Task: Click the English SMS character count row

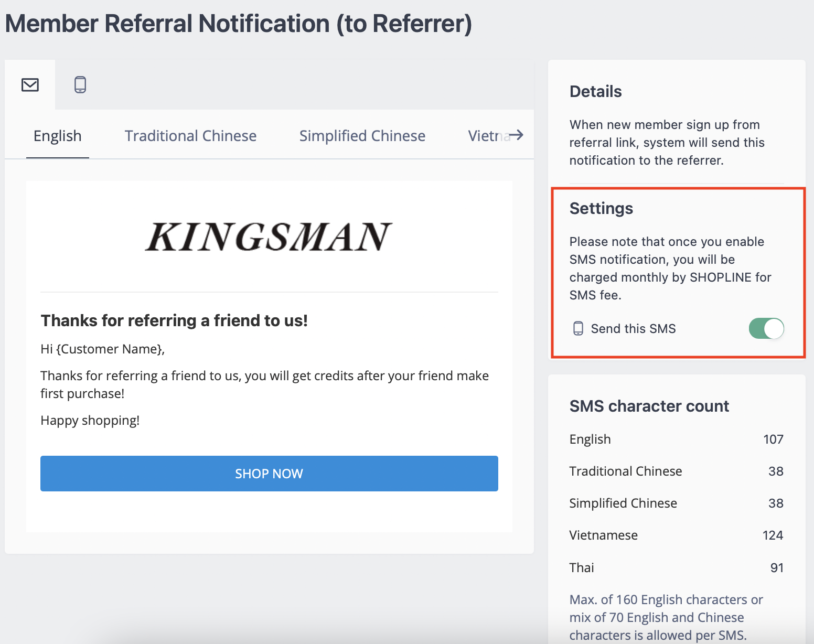Action: (677, 439)
